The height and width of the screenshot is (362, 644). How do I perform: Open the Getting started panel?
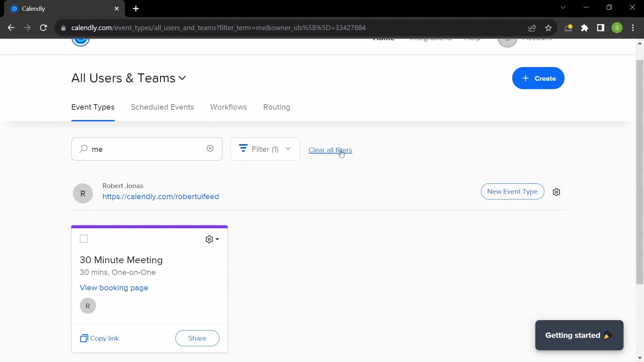[x=579, y=335]
